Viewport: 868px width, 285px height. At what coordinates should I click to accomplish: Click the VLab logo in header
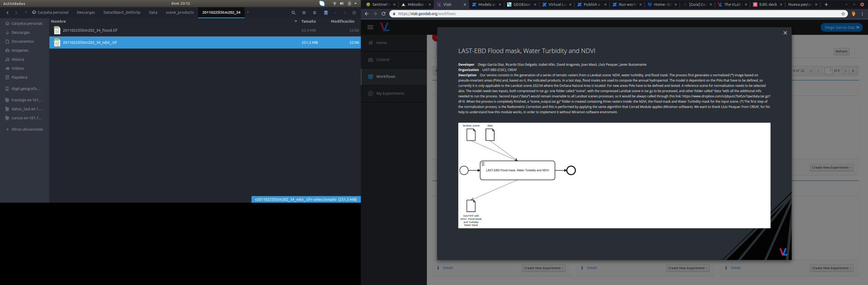385,27
